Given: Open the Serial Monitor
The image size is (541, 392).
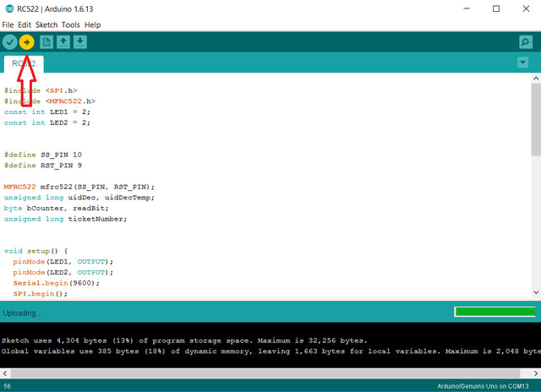Looking at the screenshot, I should coord(525,41).
